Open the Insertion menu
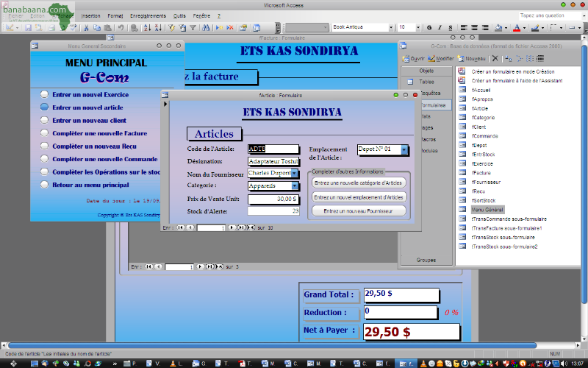The height and width of the screenshot is (368, 588). click(90, 15)
